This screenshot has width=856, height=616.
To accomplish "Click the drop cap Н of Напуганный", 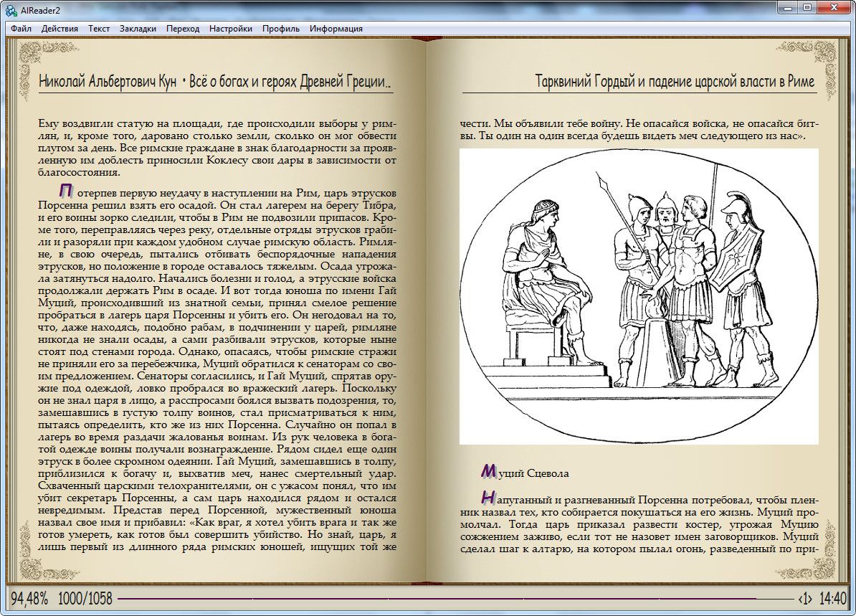I will 488,498.
